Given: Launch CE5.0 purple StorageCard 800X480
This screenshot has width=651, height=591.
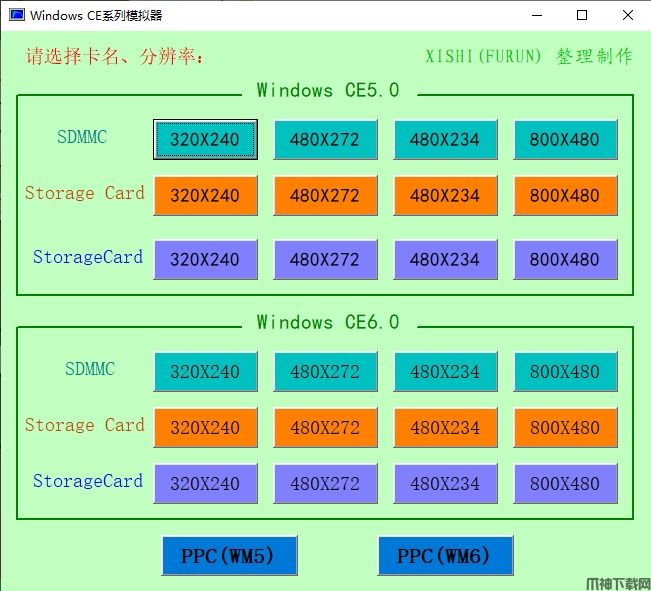Looking at the screenshot, I should [x=565, y=260].
